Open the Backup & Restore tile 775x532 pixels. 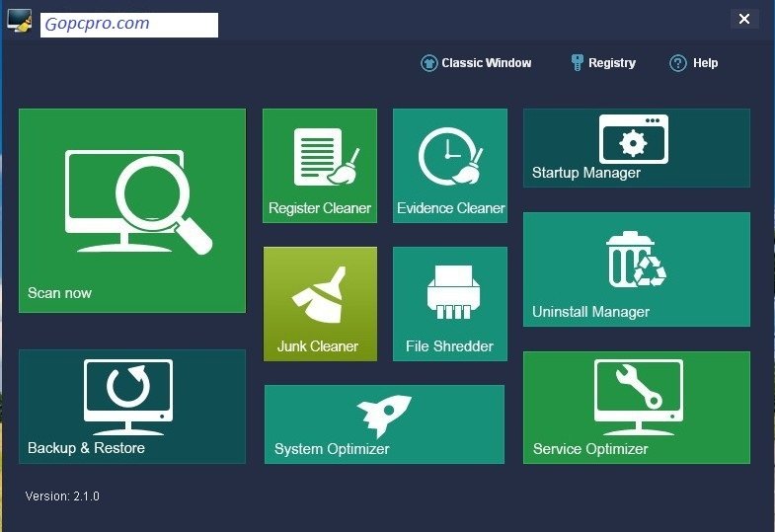pyautogui.click(x=132, y=407)
